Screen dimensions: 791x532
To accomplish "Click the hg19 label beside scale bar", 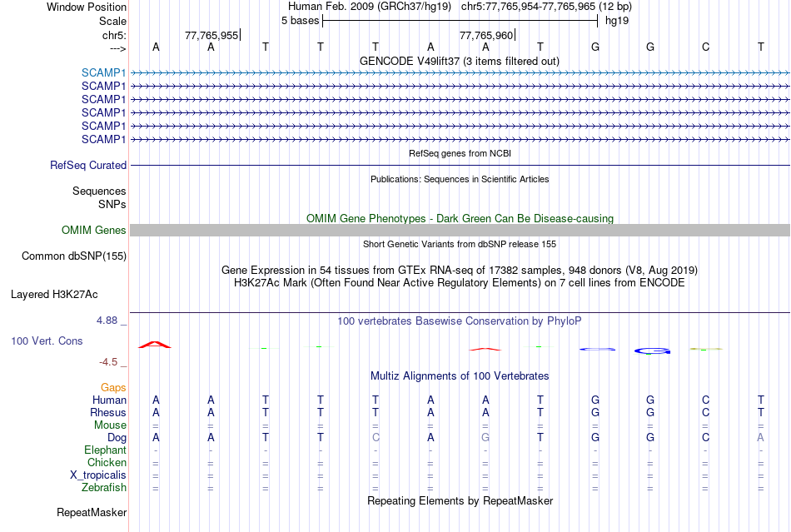I will point(617,21).
